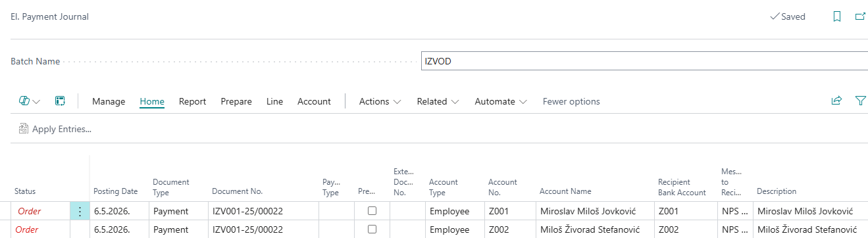
Task: Click the Recipient Bank Account column header
Action: (682, 187)
